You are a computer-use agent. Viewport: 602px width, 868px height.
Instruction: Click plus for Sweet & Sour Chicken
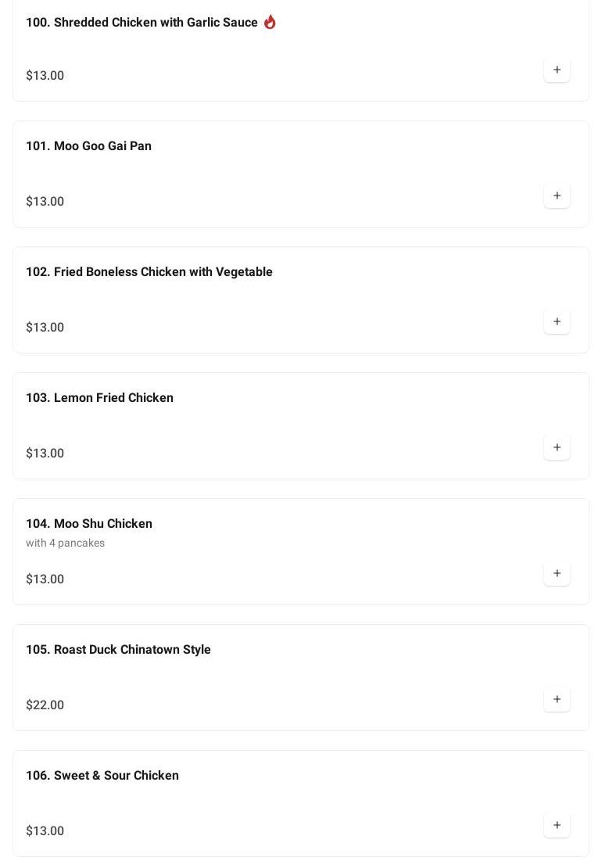coord(557,826)
